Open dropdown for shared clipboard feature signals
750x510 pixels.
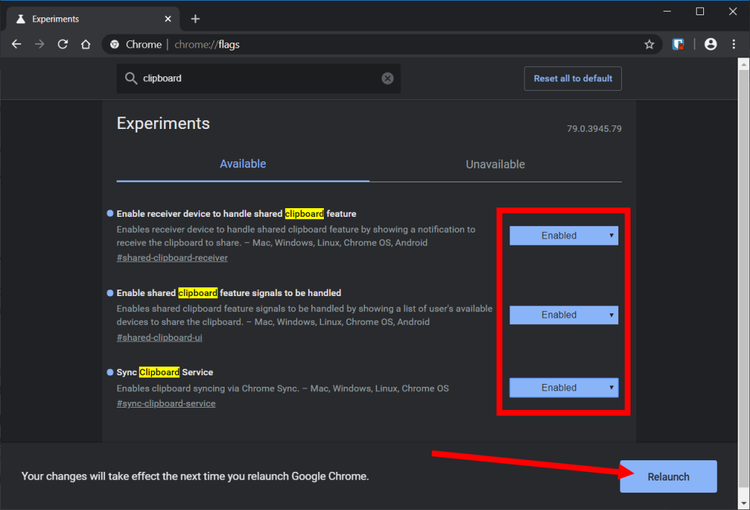click(564, 315)
